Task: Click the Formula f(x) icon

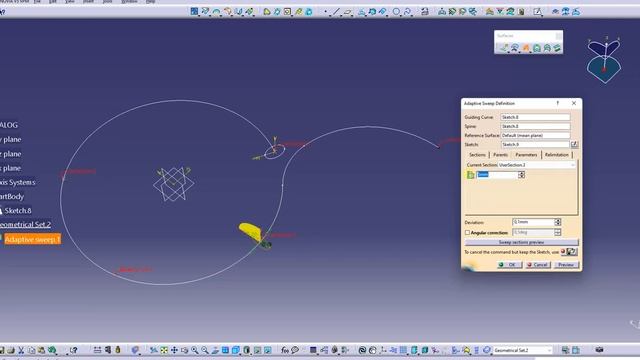Action: (285, 350)
